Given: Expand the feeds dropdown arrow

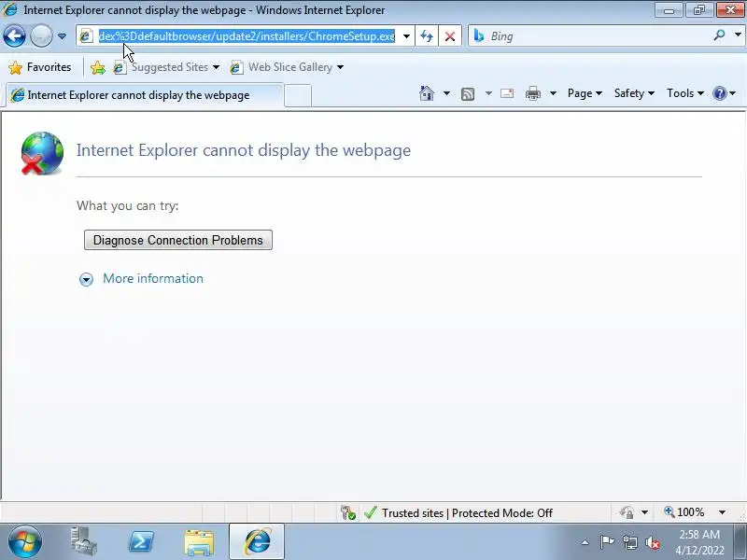Looking at the screenshot, I should click(488, 93).
